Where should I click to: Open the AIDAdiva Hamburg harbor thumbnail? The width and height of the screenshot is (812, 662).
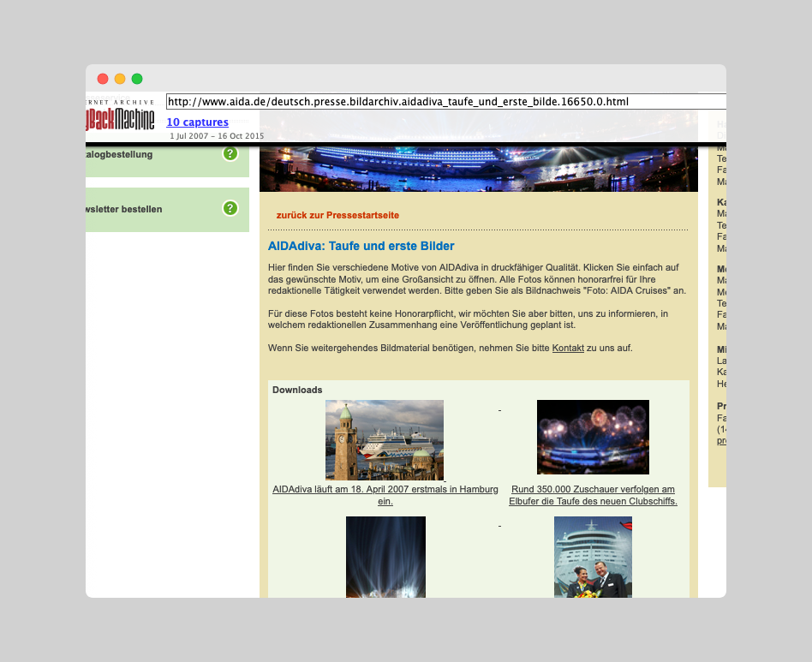(x=385, y=440)
